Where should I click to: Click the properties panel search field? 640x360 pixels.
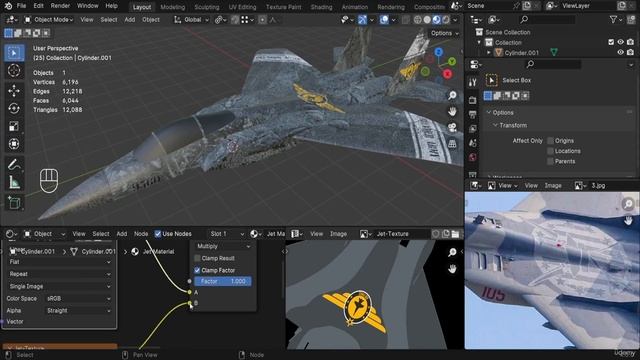[553, 64]
